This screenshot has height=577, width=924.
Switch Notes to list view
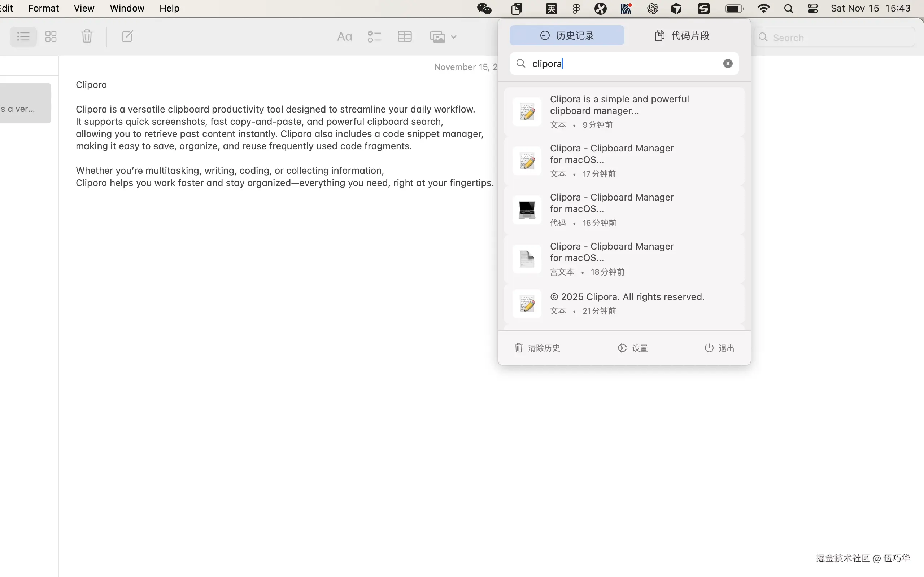23,37
